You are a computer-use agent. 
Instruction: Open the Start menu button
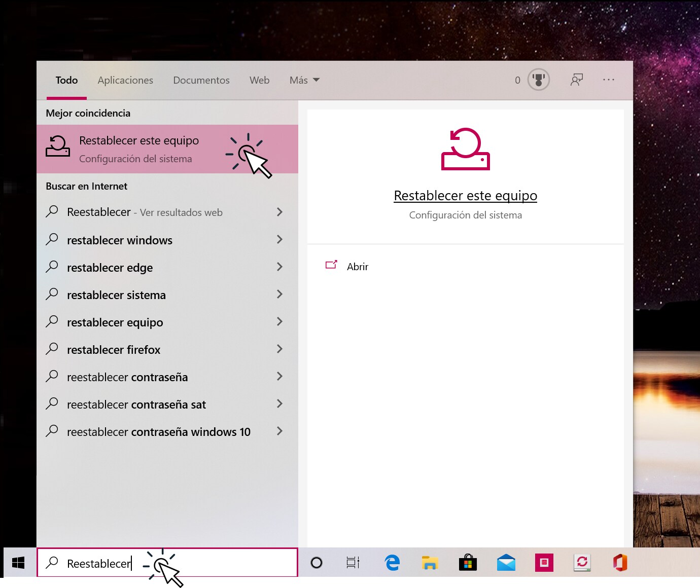point(18,563)
